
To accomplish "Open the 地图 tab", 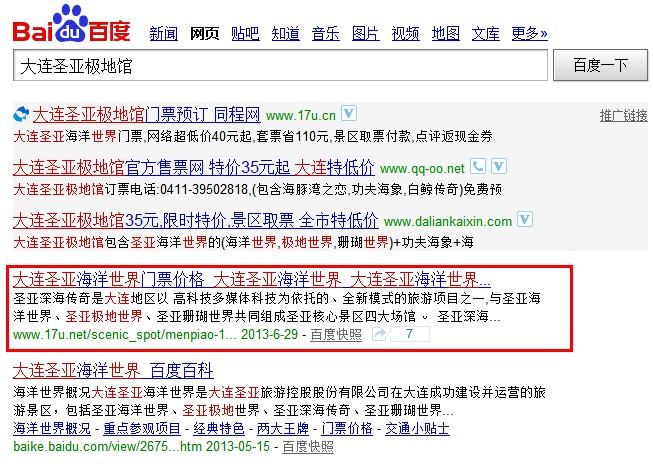I will (446, 33).
